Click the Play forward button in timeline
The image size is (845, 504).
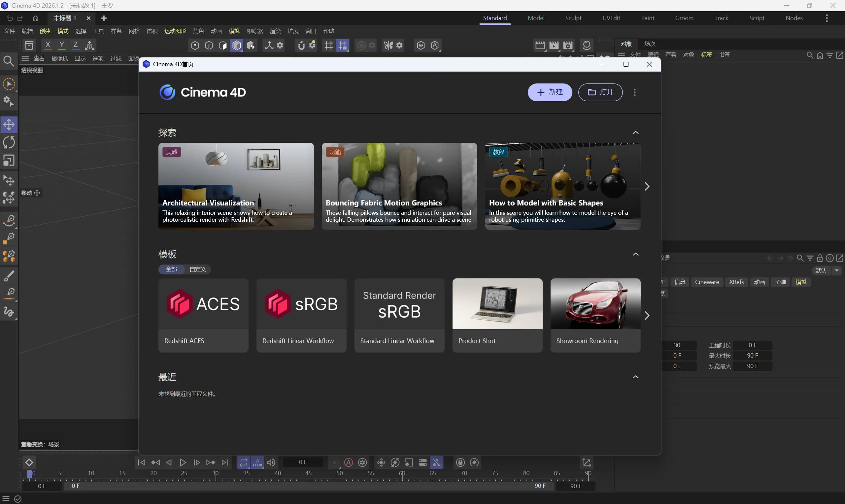coord(183,462)
